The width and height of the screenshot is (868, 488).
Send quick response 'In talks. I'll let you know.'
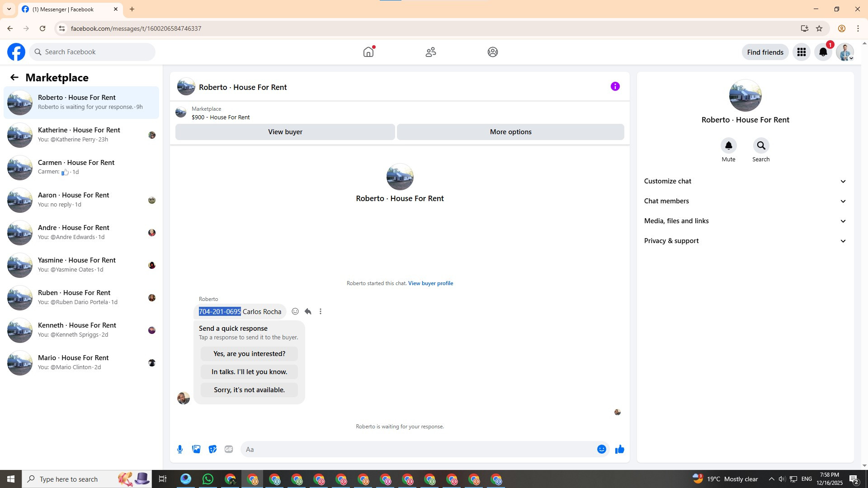pos(249,372)
